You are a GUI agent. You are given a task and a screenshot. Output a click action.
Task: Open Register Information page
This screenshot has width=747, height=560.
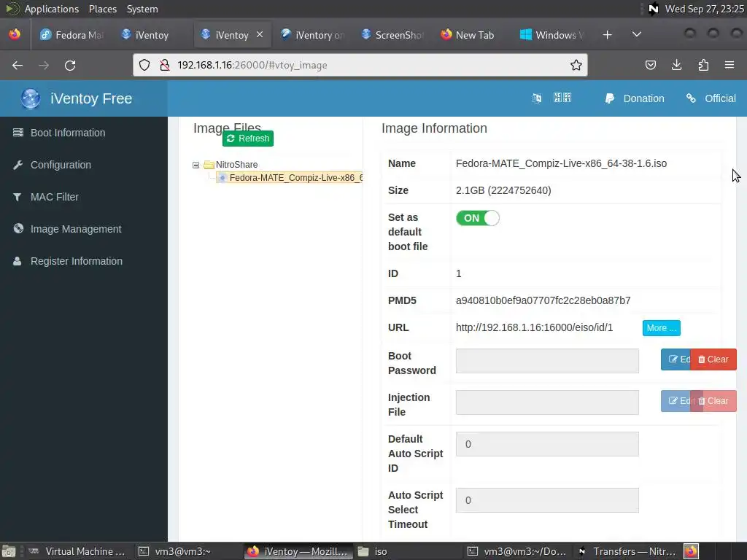click(76, 261)
